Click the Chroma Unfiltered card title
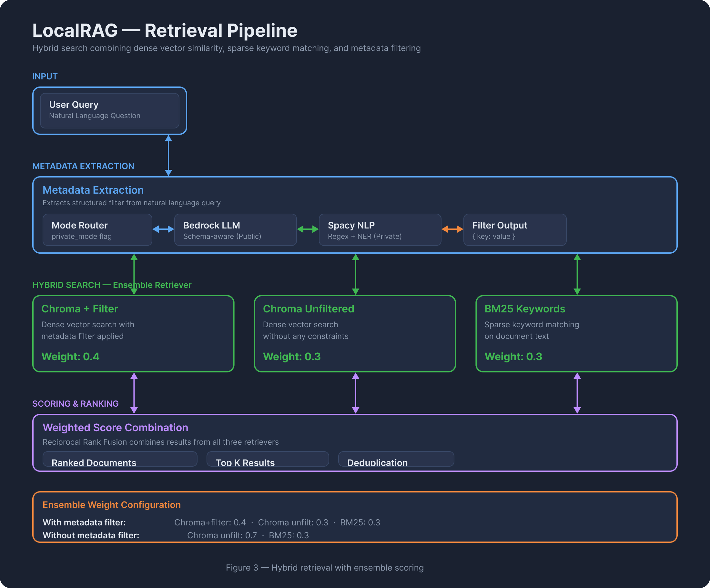Viewport: 710px width, 588px height. click(x=308, y=309)
